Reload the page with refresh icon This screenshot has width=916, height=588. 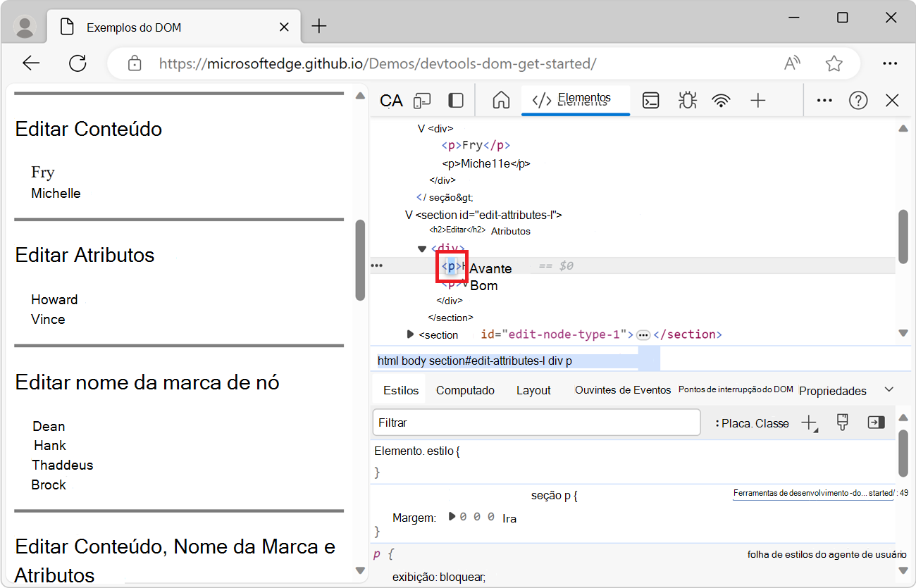(78, 63)
